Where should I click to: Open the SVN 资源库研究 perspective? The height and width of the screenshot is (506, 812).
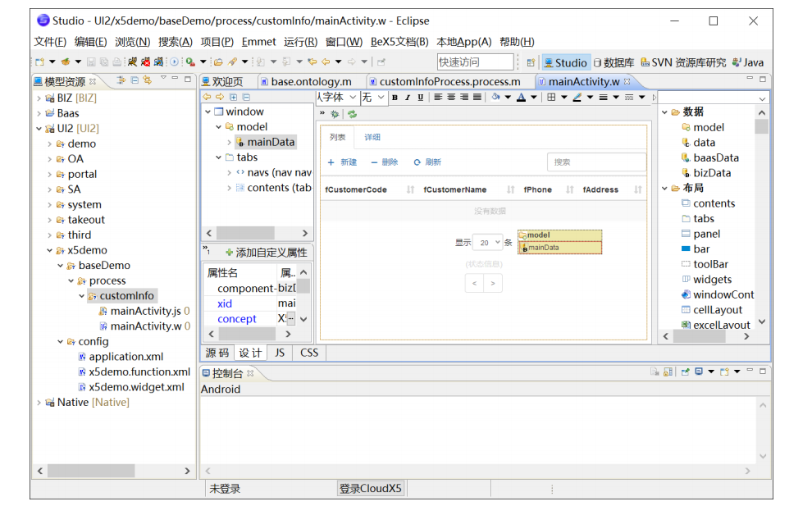pos(684,62)
